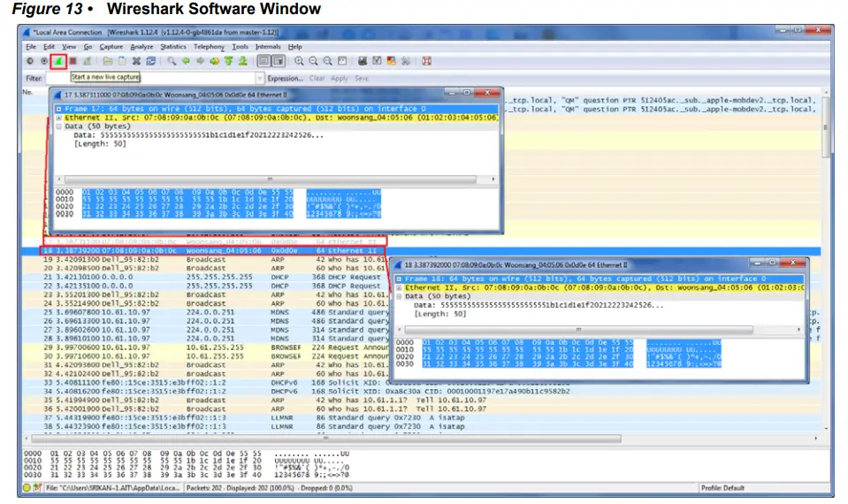Restart the running live capture
848x504 pixels.
pyautogui.click(x=87, y=61)
